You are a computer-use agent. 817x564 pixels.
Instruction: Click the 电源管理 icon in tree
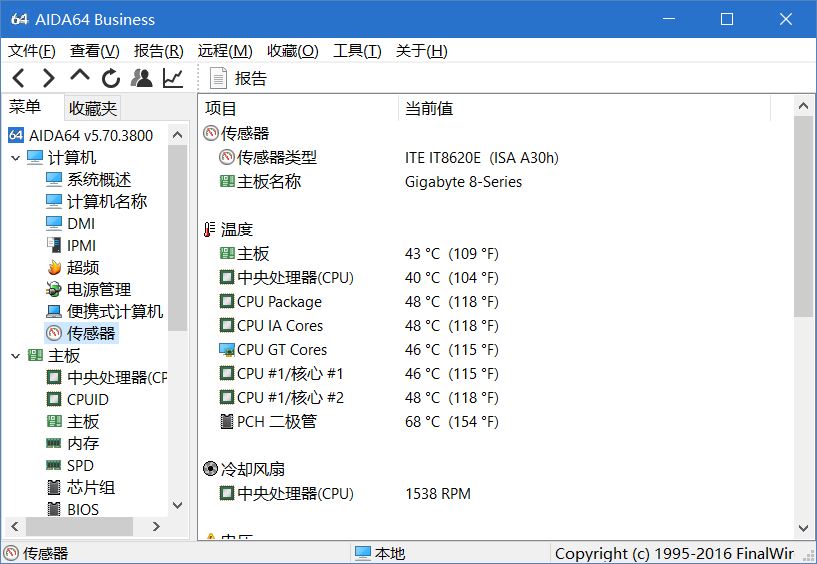(54, 289)
